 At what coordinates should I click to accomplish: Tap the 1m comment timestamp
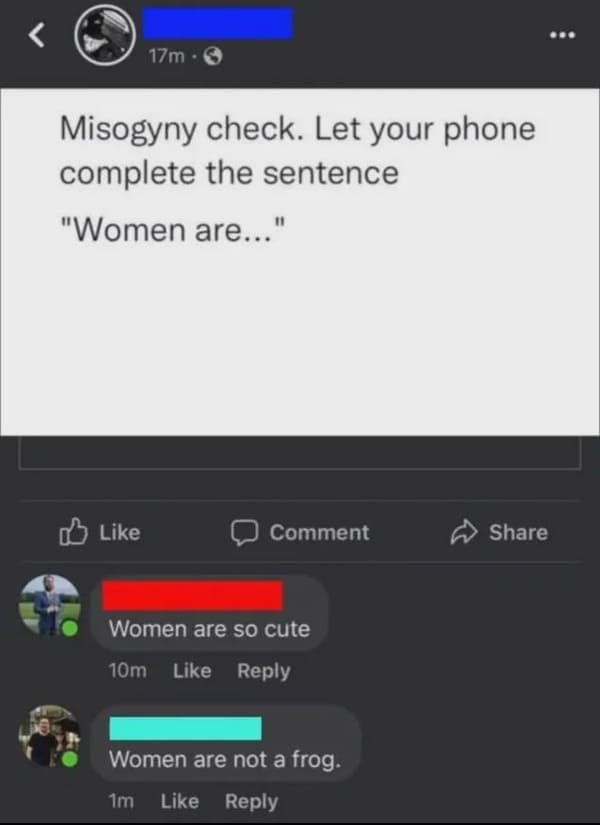[121, 801]
